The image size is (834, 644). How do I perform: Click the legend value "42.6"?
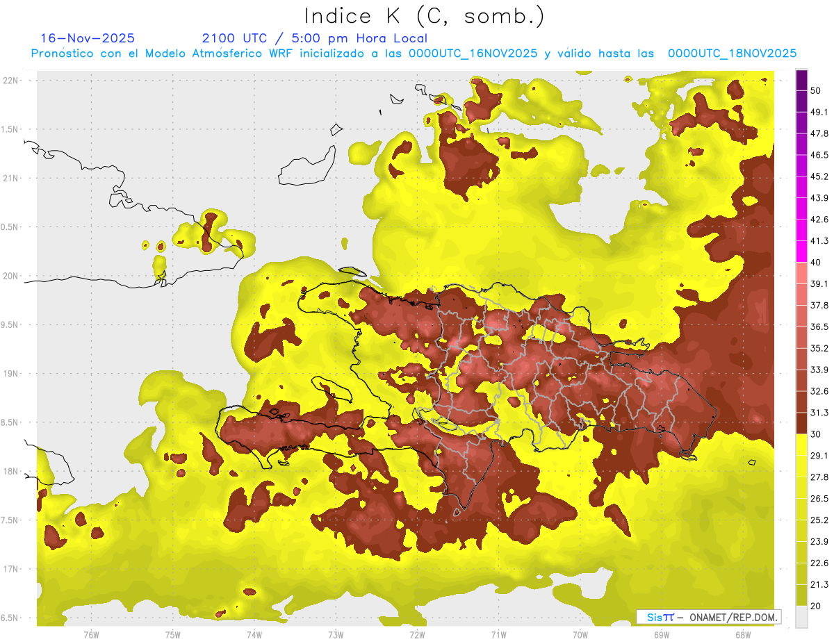tap(819, 220)
